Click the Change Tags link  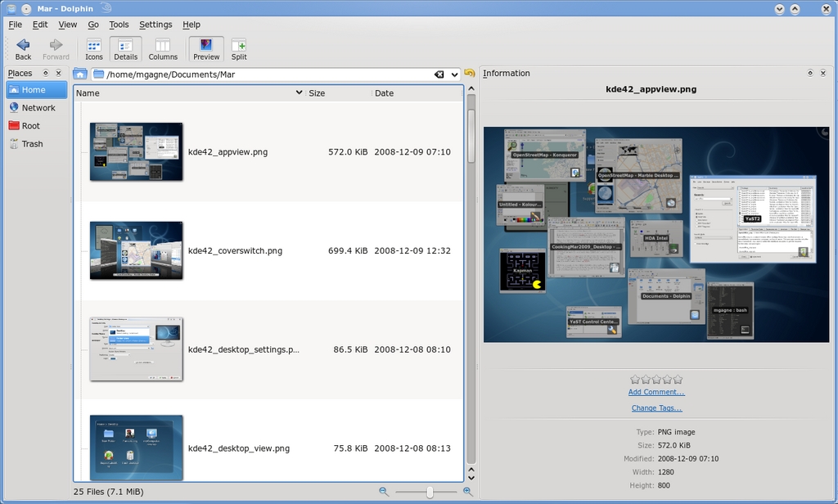click(x=656, y=408)
